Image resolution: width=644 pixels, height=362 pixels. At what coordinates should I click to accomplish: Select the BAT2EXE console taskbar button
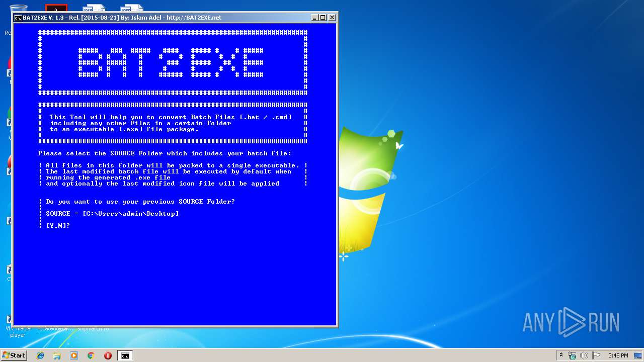tap(125, 355)
